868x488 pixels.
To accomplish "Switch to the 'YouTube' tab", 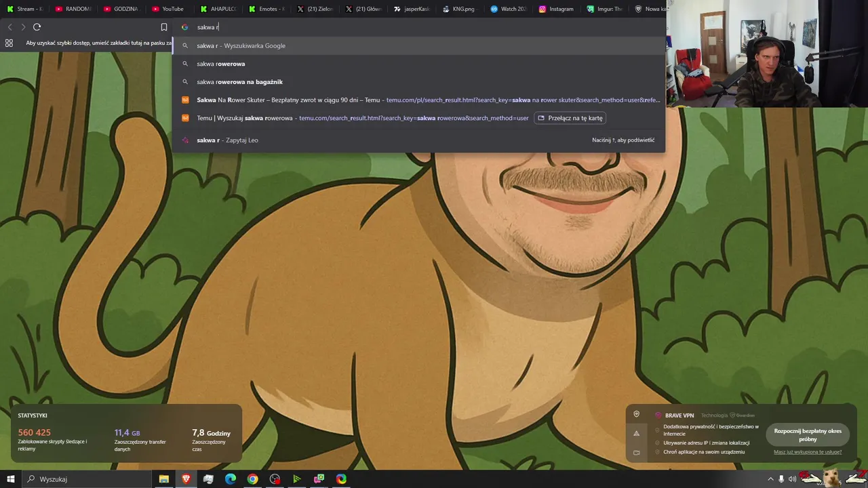I will point(168,9).
